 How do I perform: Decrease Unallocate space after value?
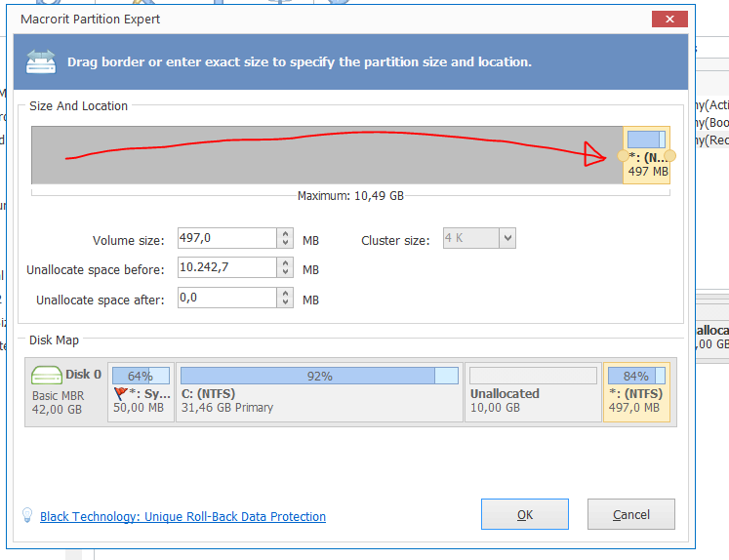pyautogui.click(x=285, y=302)
